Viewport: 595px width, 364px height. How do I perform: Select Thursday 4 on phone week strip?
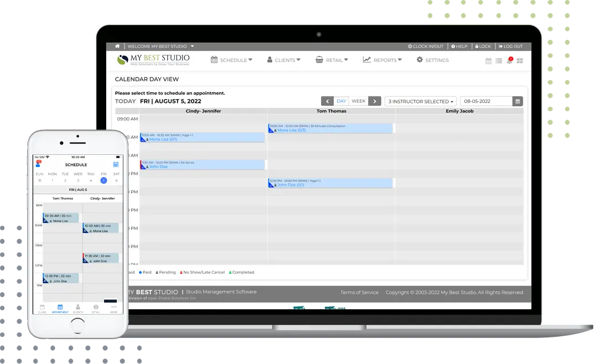coord(91,180)
